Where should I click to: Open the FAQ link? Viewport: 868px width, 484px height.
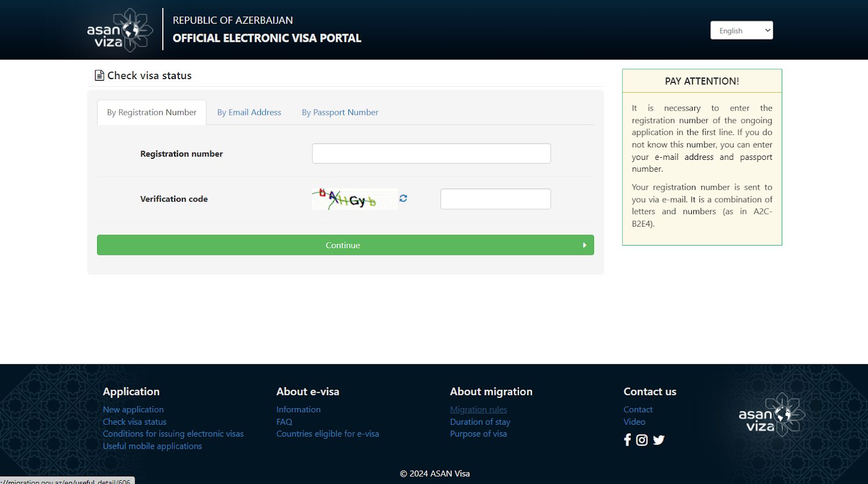pos(284,422)
